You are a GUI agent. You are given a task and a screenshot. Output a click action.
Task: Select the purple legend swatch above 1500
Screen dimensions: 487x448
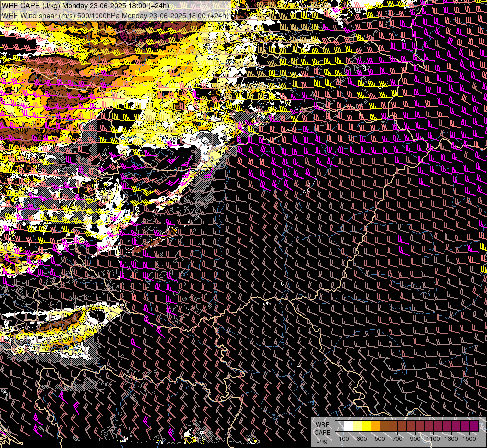[x=474, y=426]
